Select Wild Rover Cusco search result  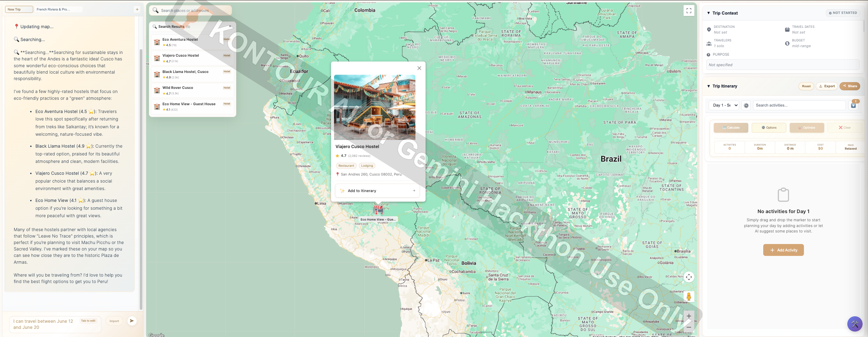coord(193,90)
